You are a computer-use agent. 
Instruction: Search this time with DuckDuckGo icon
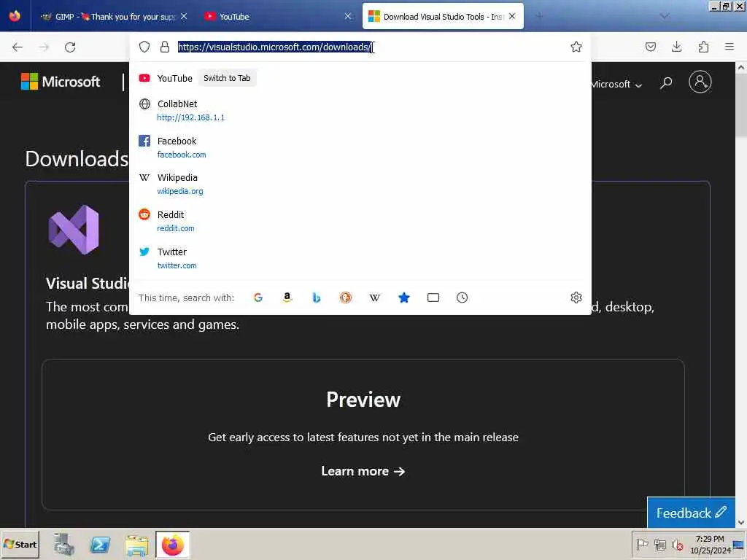[x=345, y=297]
